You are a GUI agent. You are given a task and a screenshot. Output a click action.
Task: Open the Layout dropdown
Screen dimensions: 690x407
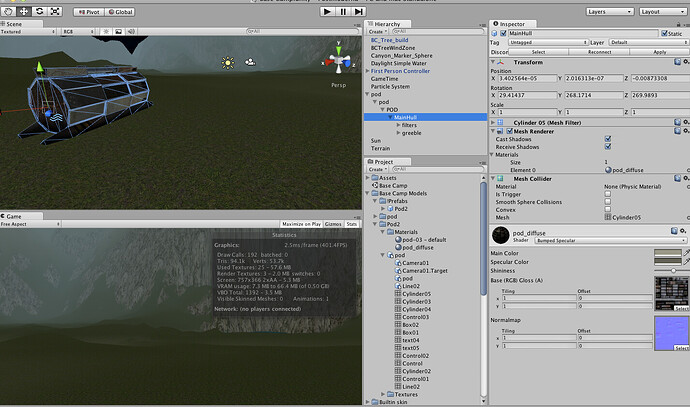664,12
